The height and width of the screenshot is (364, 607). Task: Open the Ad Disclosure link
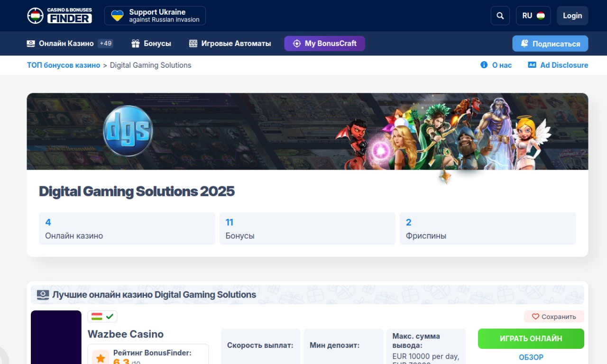click(564, 65)
